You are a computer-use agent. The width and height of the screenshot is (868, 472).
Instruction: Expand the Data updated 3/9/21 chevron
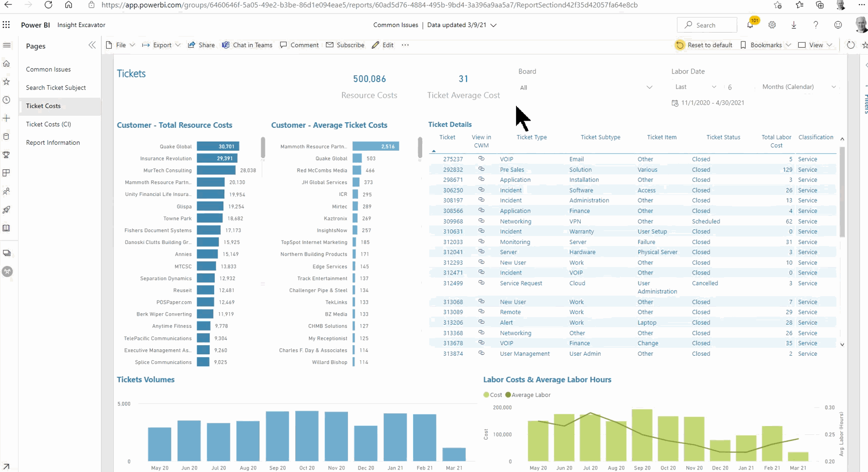click(493, 25)
